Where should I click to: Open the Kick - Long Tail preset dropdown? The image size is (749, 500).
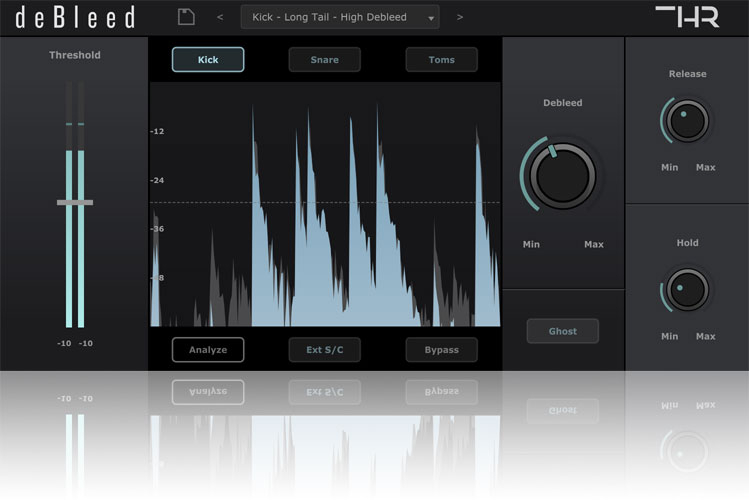[340, 17]
